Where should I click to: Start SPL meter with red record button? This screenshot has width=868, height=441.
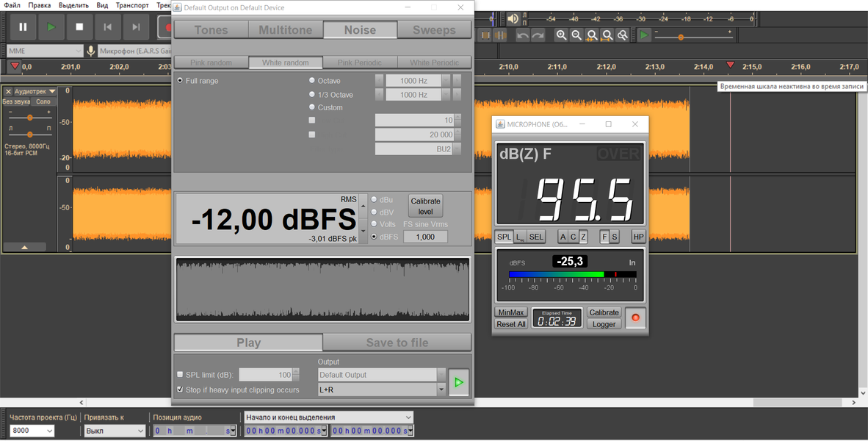click(x=635, y=318)
